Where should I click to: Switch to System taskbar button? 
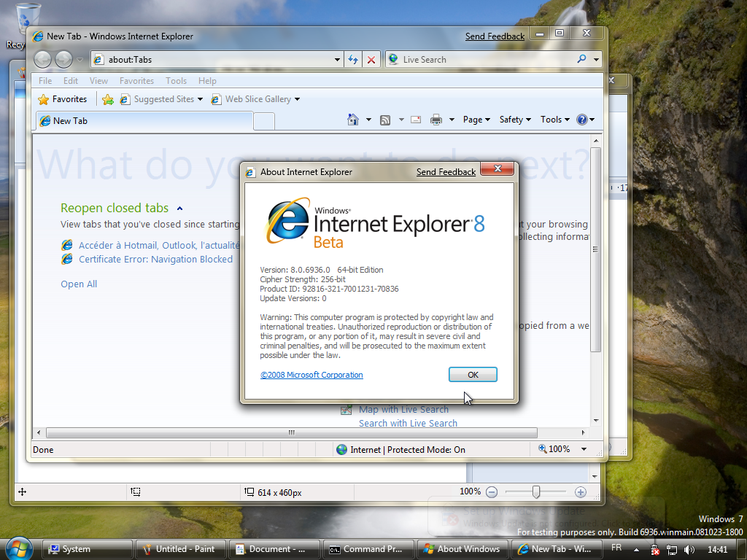point(88,549)
